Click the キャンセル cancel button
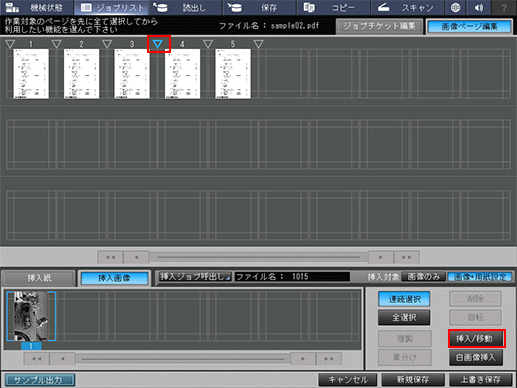 [x=348, y=380]
